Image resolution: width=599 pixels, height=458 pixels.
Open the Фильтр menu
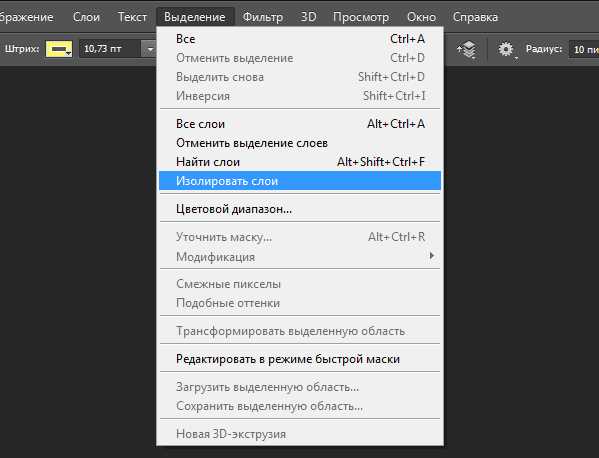pyautogui.click(x=263, y=17)
